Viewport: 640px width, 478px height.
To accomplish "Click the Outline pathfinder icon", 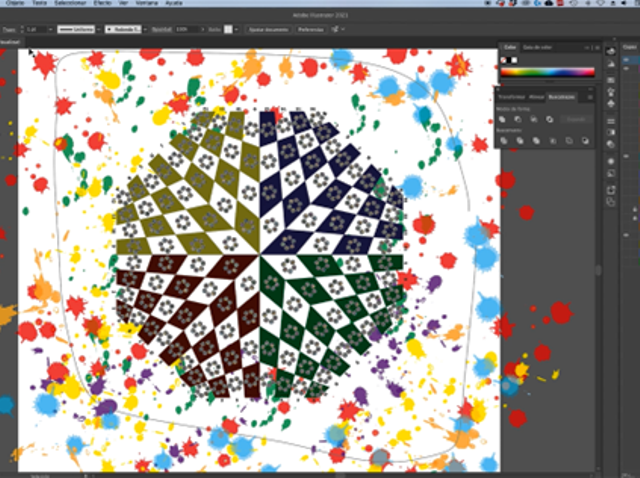I will (569, 141).
